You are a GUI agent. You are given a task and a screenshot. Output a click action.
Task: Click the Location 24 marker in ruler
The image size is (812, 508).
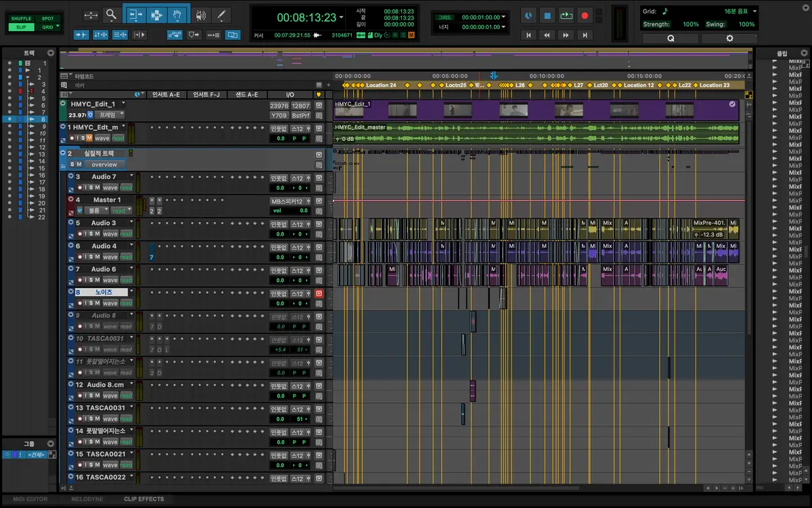pos(381,85)
